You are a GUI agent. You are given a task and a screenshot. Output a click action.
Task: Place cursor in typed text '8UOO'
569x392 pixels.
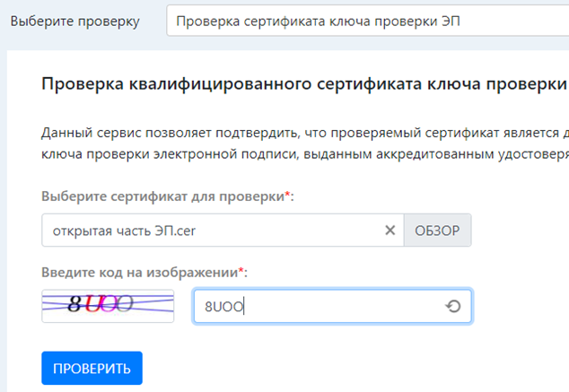(x=224, y=307)
